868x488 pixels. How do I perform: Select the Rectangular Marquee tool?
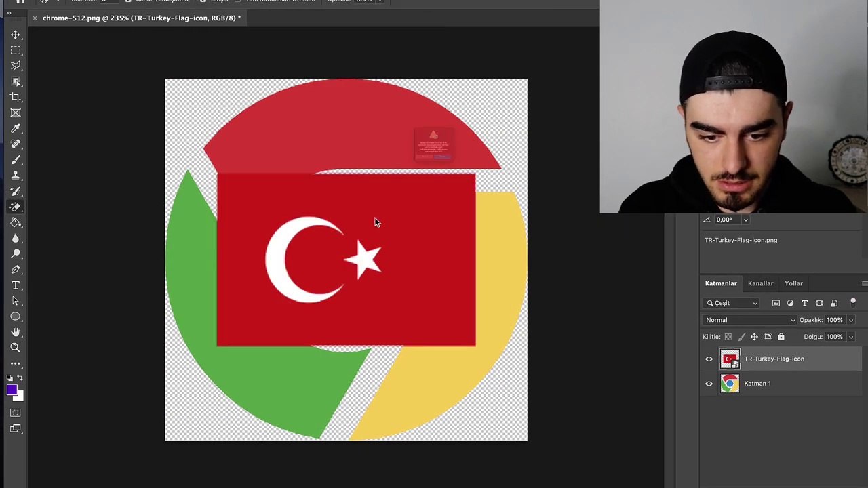16,50
